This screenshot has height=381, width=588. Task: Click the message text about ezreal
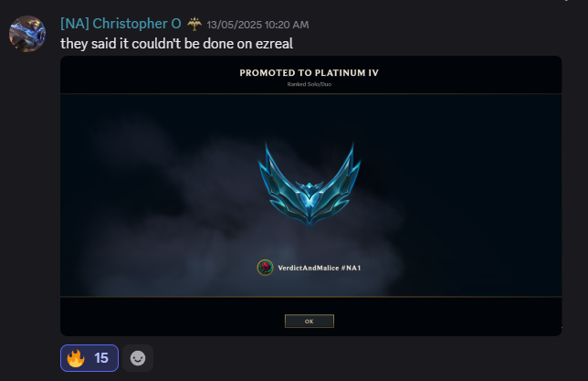176,44
